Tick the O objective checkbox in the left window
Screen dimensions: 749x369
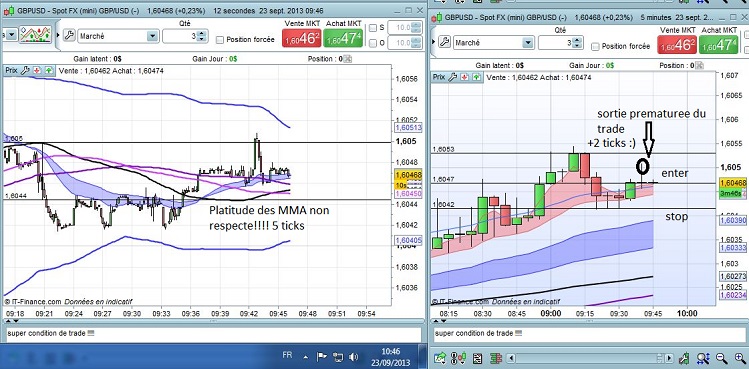(373, 43)
